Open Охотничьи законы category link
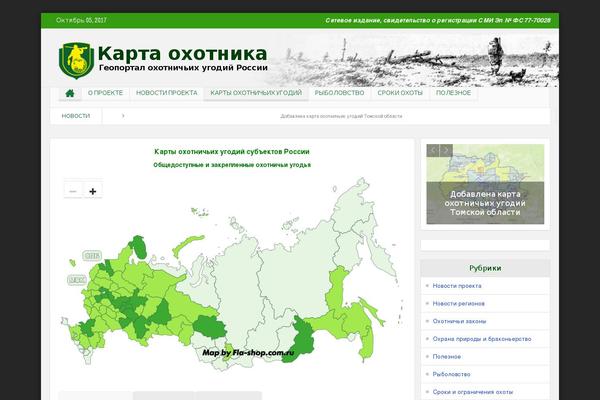600x400 pixels. [x=459, y=321]
